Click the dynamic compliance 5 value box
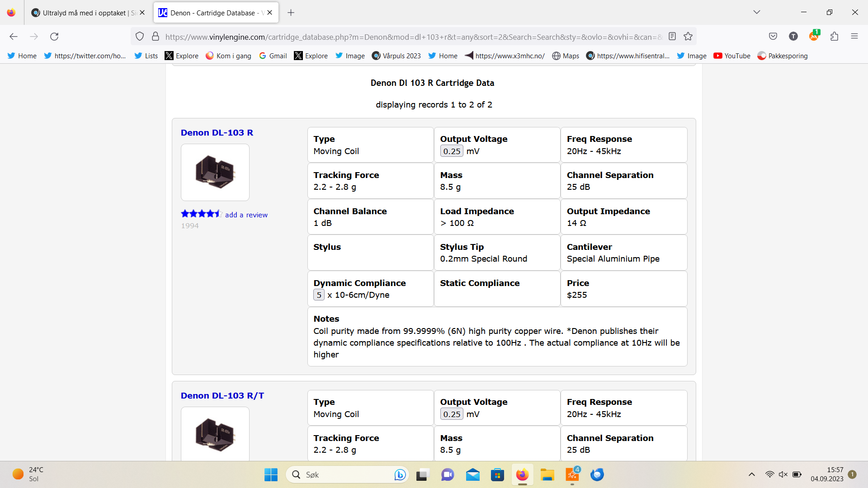Viewport: 868px width, 488px height. 319,295
